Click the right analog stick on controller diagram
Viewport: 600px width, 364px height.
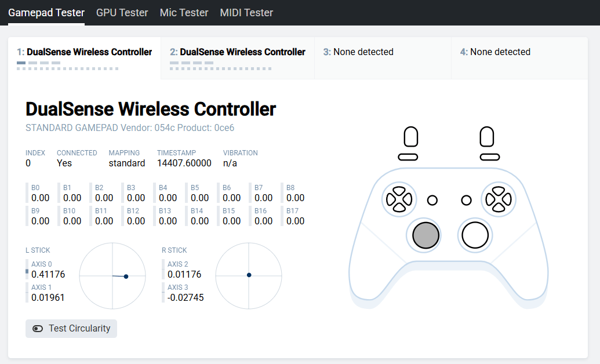(474, 235)
